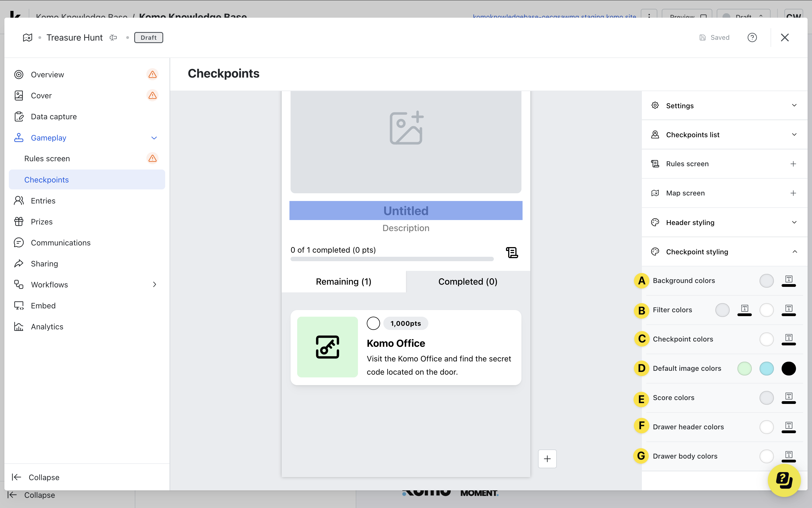Screen dimensions: 812x508
Task: Toggle the Komo Office completion circle
Action: (373, 323)
